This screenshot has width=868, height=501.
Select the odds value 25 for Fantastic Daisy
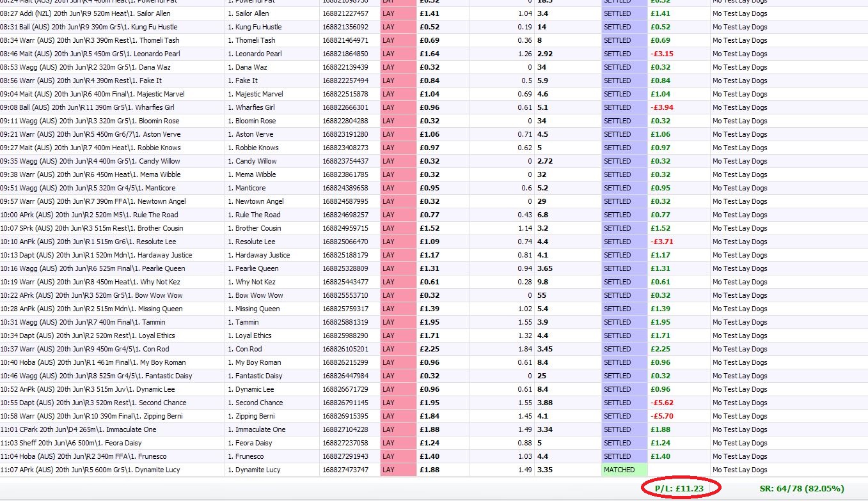(x=541, y=376)
